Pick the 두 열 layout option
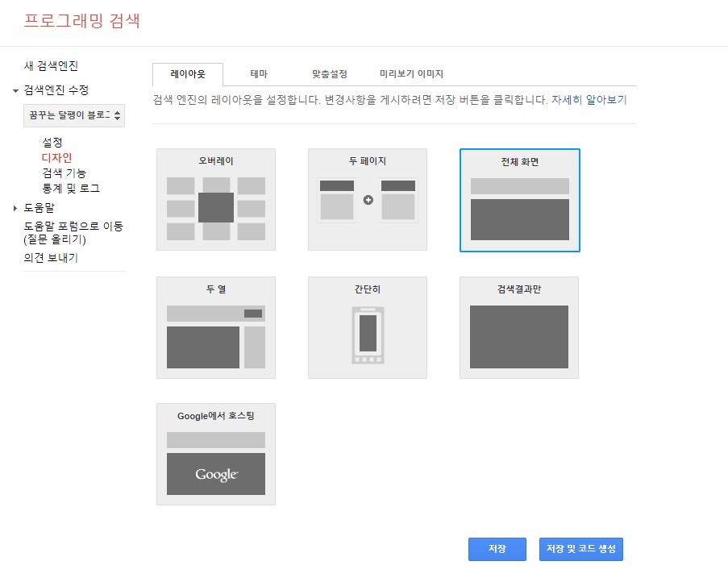 point(216,327)
